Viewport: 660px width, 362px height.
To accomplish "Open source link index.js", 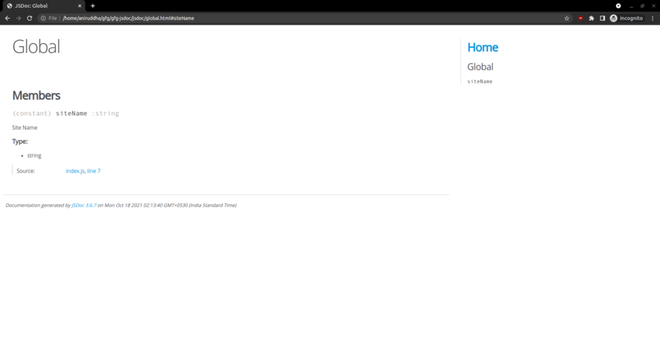I will click(75, 171).
